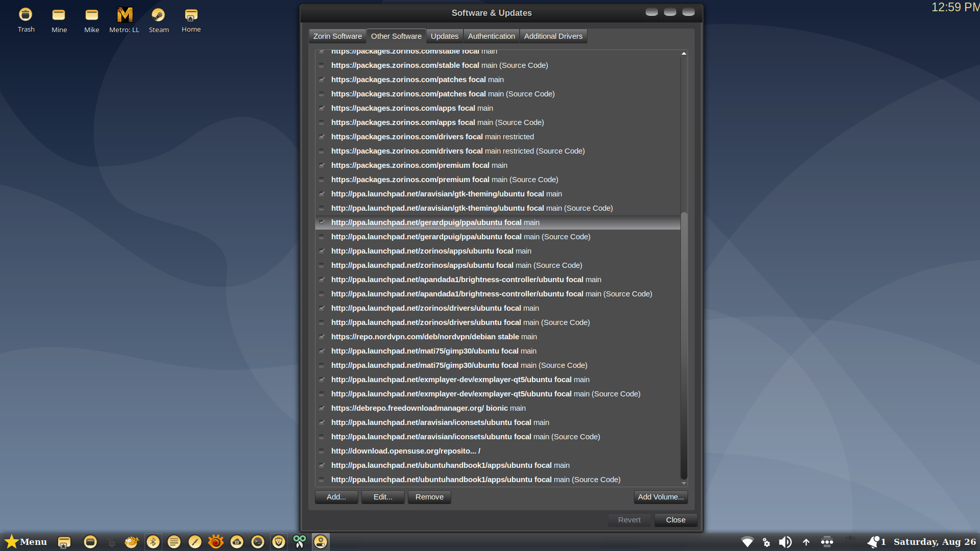Viewport: 980px width, 551px height.
Task: Enable packages.zorinos.com/drivers main restricted (Source Code)
Action: click(x=322, y=151)
